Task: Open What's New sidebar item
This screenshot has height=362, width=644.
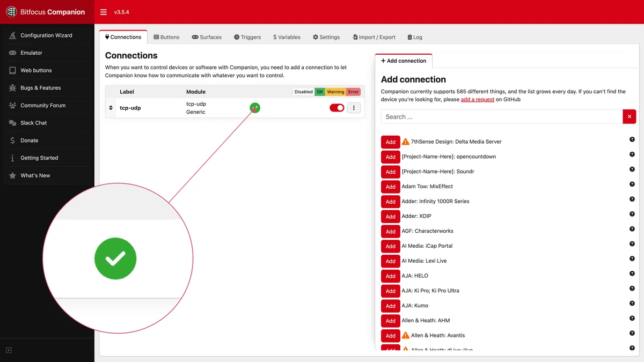Action: coord(47,175)
